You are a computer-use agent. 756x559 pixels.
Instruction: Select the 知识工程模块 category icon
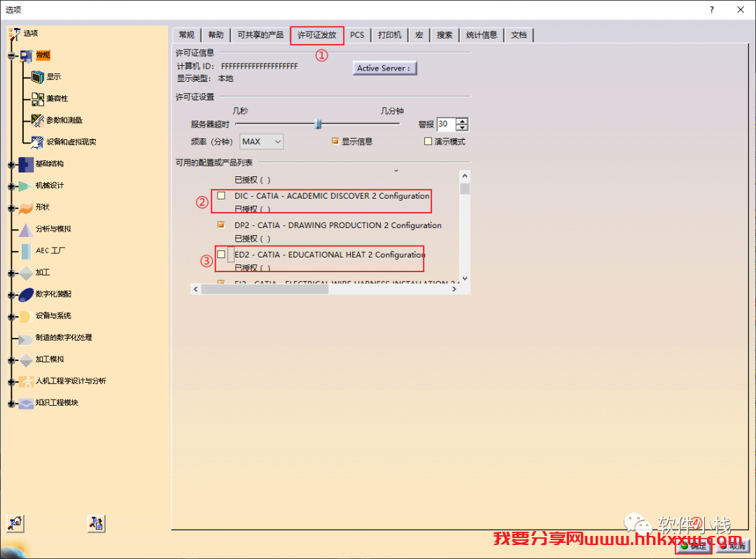click(x=26, y=404)
